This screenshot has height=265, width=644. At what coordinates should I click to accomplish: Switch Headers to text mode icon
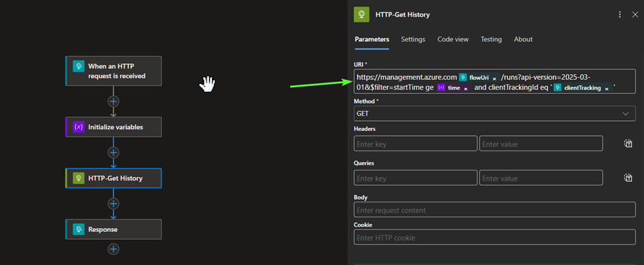tap(628, 143)
